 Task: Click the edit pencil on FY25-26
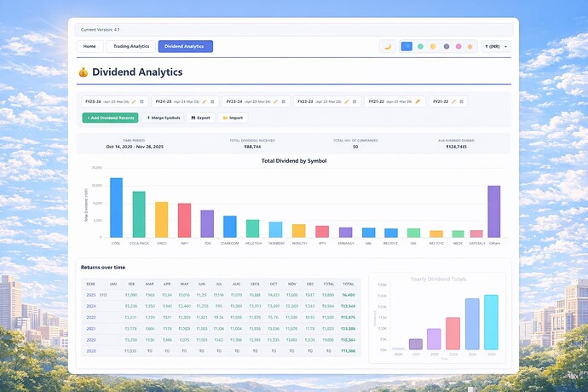pos(133,101)
